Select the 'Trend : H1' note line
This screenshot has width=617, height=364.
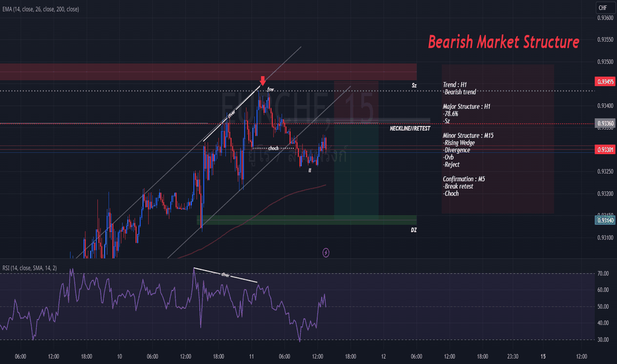coord(455,85)
